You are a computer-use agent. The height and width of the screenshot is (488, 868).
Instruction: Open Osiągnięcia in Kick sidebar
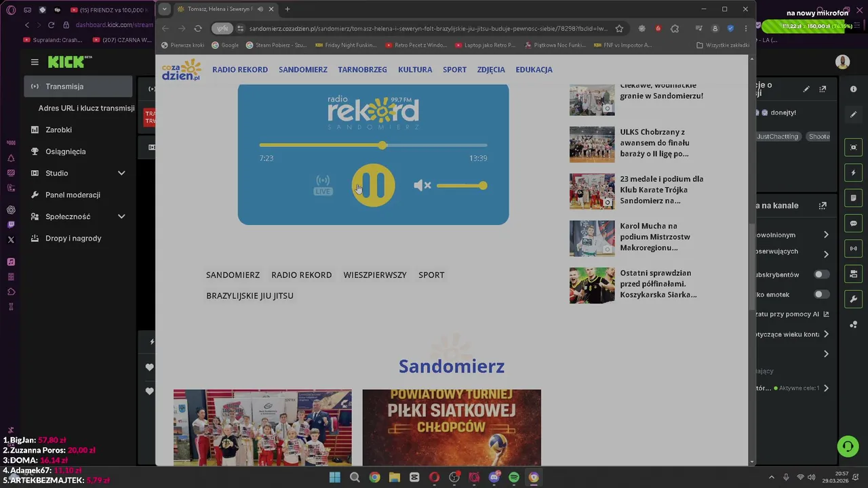point(65,151)
